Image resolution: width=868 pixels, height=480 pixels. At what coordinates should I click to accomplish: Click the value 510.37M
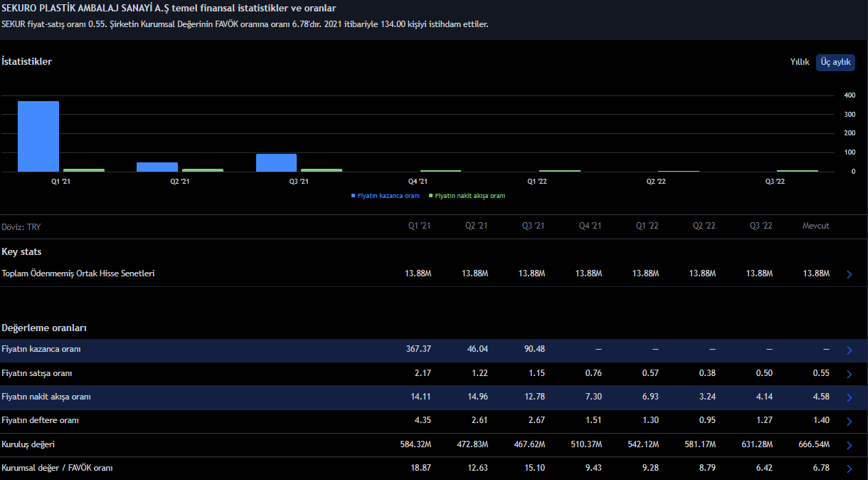(x=586, y=444)
